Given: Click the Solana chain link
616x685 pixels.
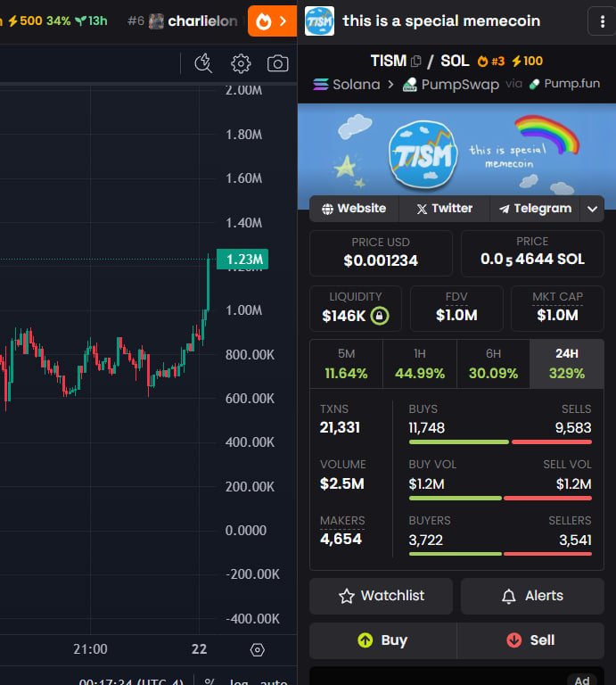Looking at the screenshot, I should coord(347,84).
